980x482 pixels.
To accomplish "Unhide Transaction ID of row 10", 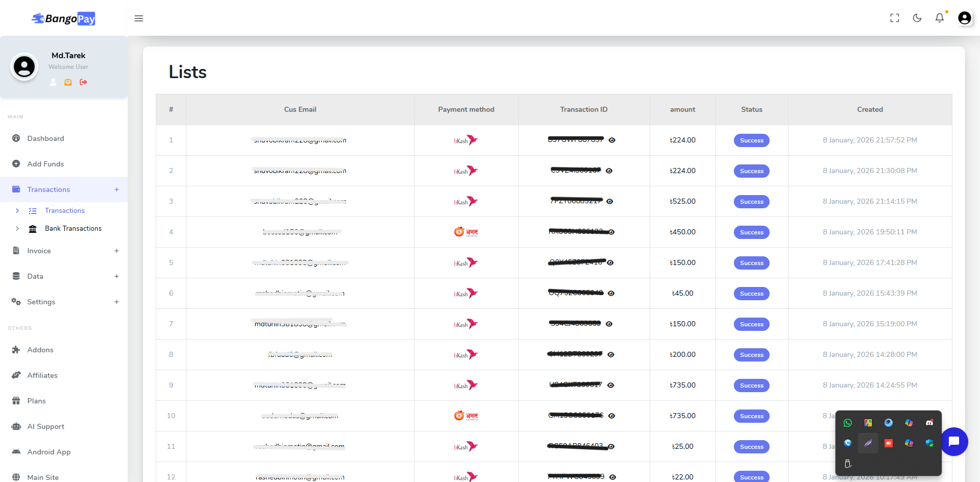I will pyautogui.click(x=611, y=416).
